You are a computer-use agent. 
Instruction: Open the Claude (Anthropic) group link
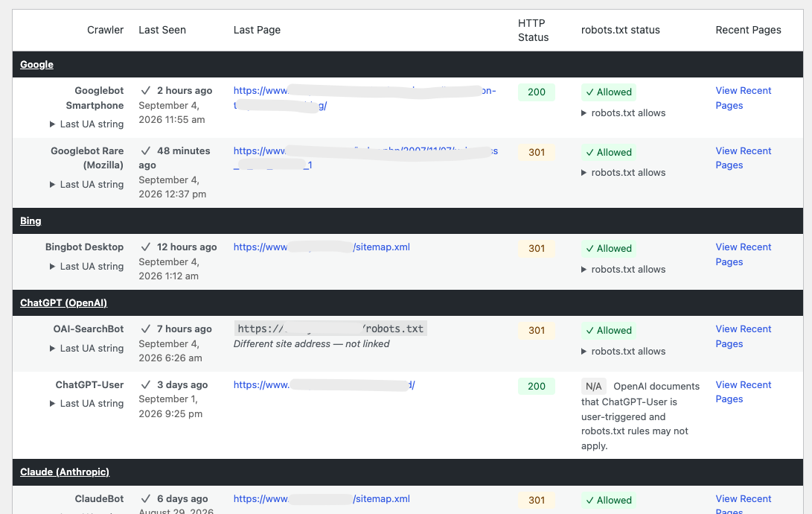coord(65,472)
